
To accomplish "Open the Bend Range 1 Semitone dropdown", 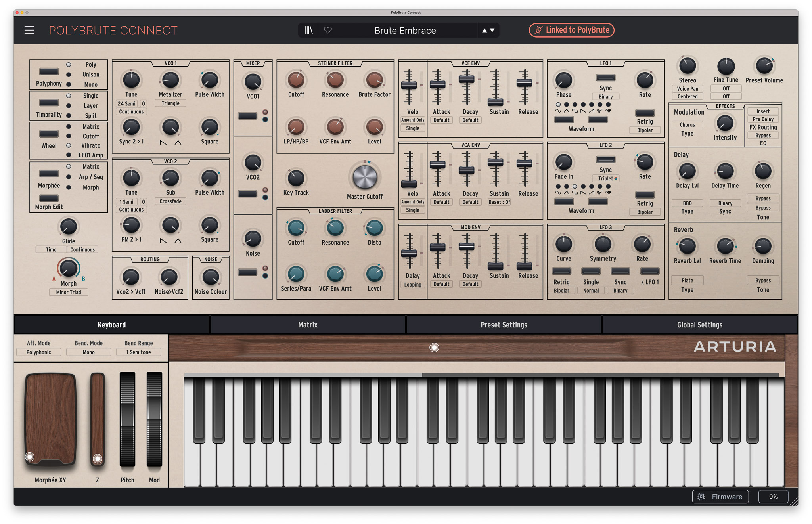I will pyautogui.click(x=138, y=352).
